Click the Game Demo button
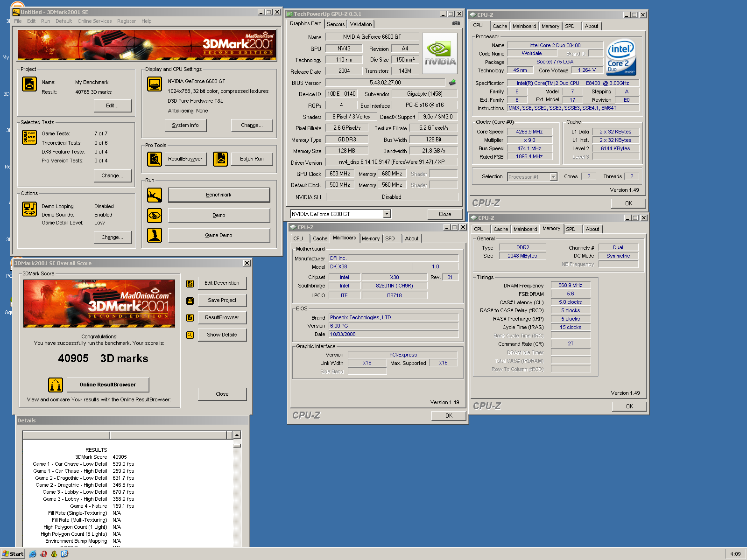The width and height of the screenshot is (747, 560). coord(219,235)
